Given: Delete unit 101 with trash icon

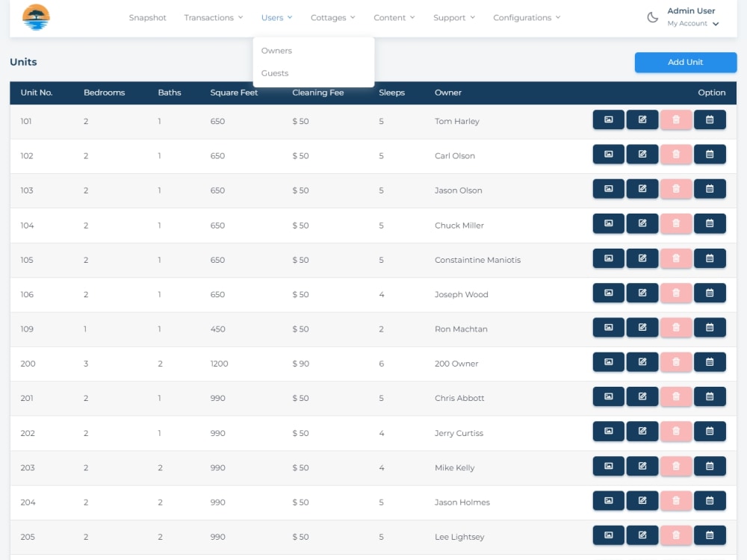Looking at the screenshot, I should [676, 119].
